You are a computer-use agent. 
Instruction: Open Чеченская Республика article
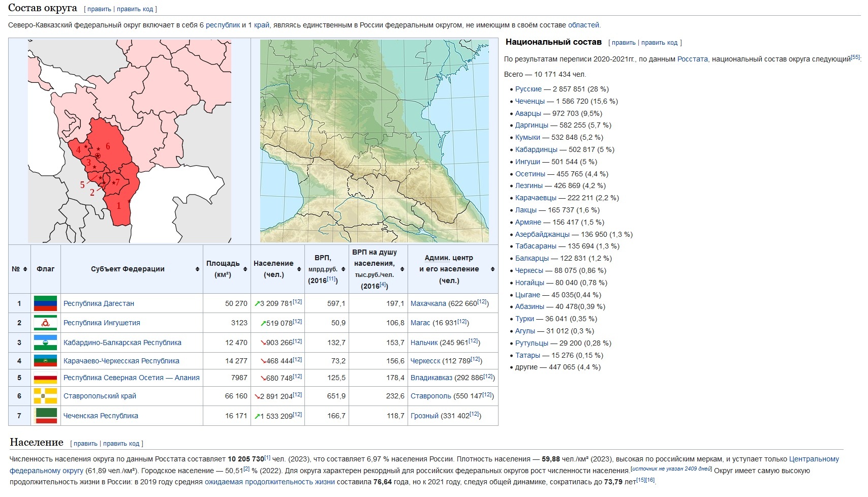click(101, 416)
